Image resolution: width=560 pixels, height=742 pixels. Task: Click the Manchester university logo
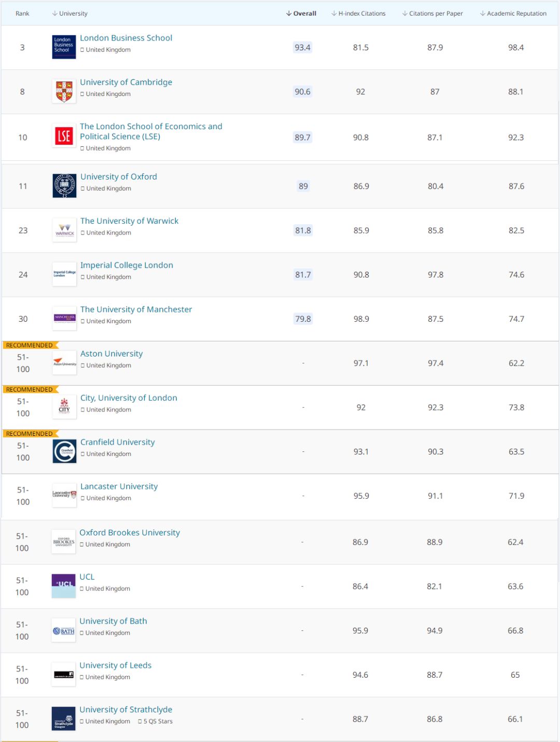pos(64,319)
